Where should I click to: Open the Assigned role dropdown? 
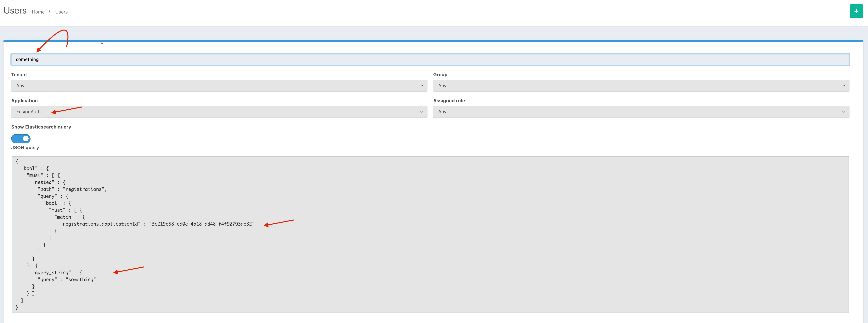click(x=641, y=112)
